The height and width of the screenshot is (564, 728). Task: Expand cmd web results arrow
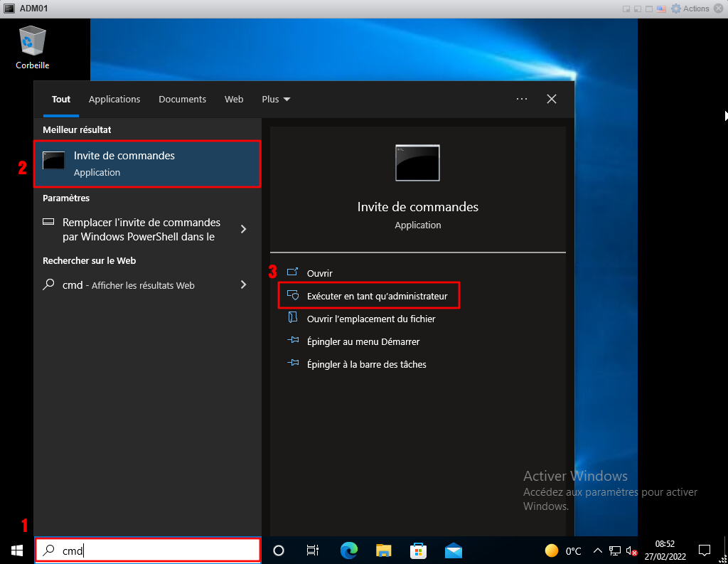244,284
